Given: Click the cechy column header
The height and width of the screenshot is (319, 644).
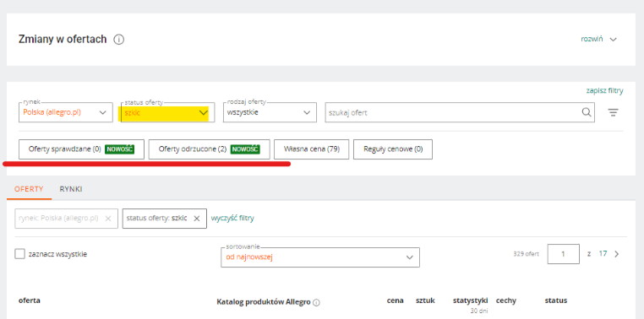Looking at the screenshot, I should coord(506,300).
